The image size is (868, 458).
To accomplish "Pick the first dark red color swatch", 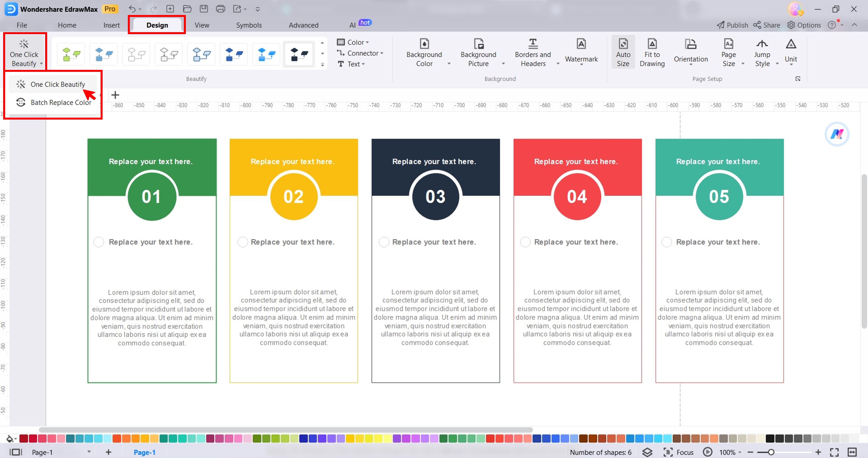I will click(x=24, y=438).
